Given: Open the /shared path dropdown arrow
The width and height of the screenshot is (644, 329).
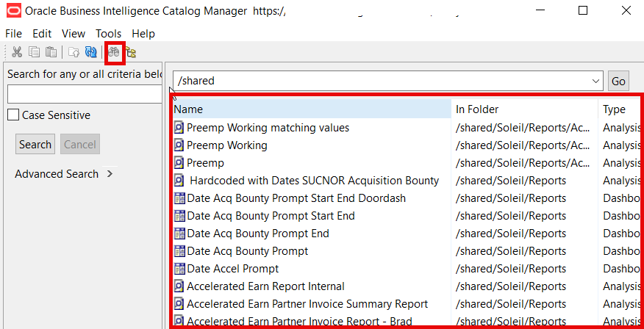Looking at the screenshot, I should coord(595,82).
